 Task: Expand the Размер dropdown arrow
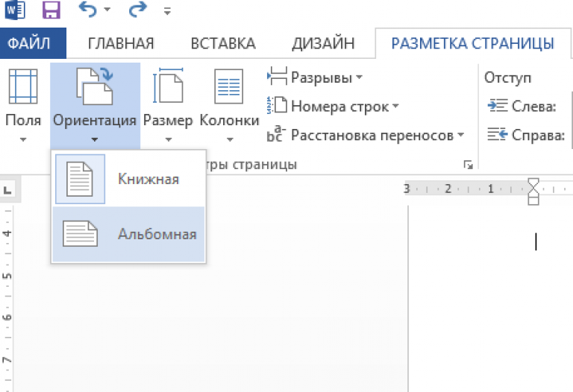[x=169, y=139]
